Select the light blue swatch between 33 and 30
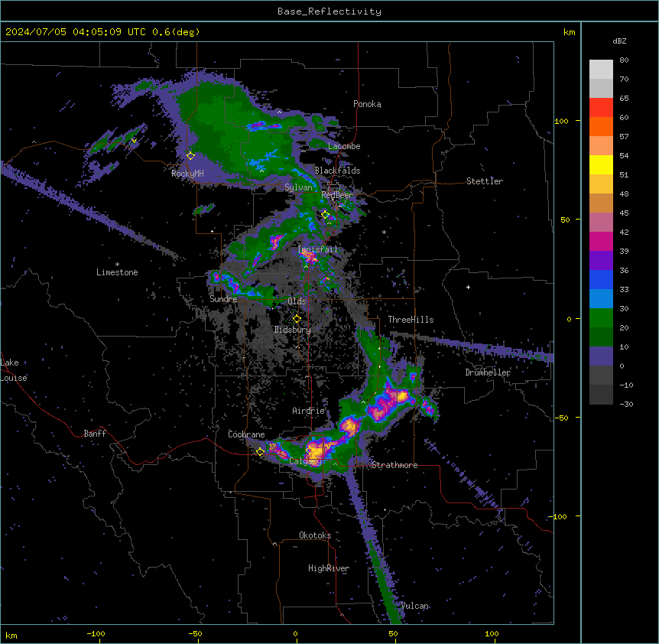659x644 pixels. [601, 299]
